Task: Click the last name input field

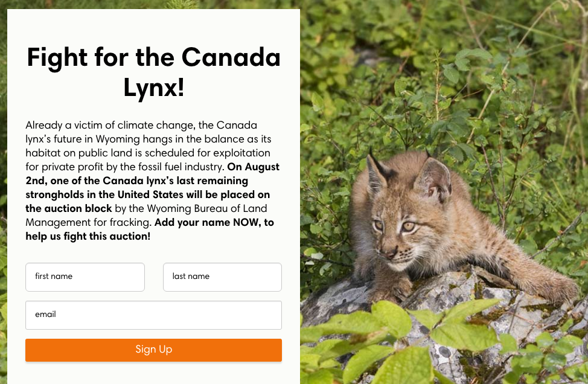Action: click(x=222, y=277)
